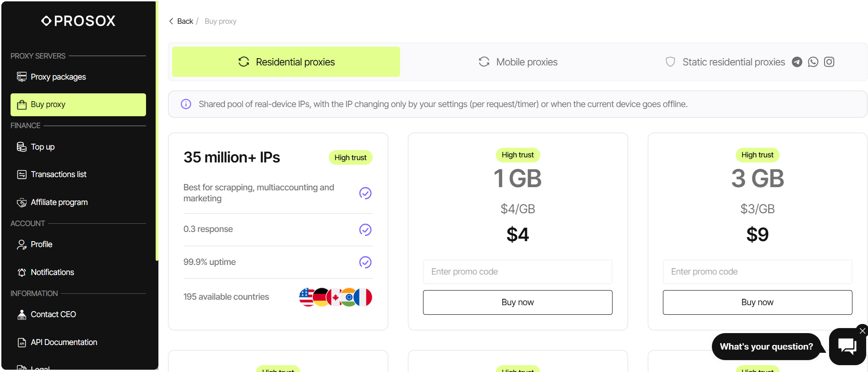
Task: Open the WhatsApp contact icon
Action: [x=813, y=62]
